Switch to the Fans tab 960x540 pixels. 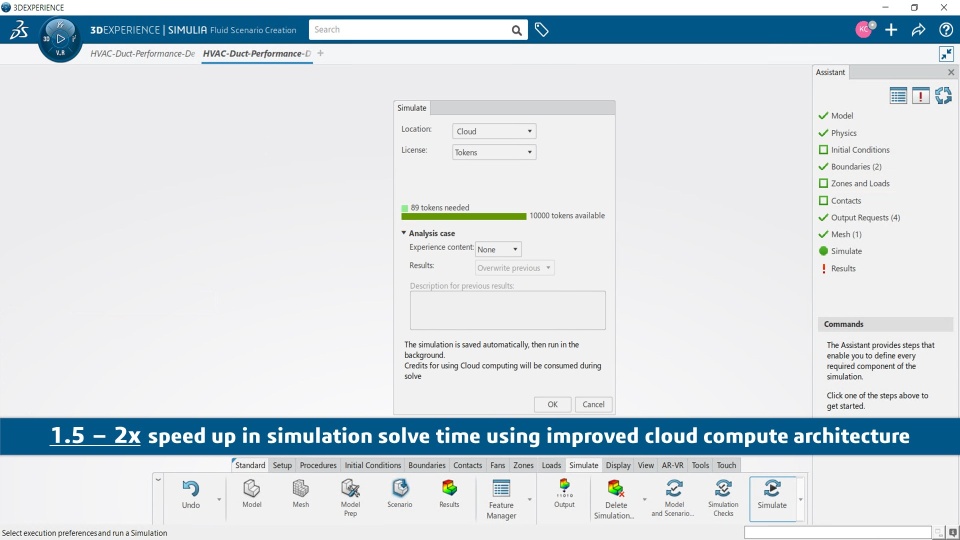498,465
